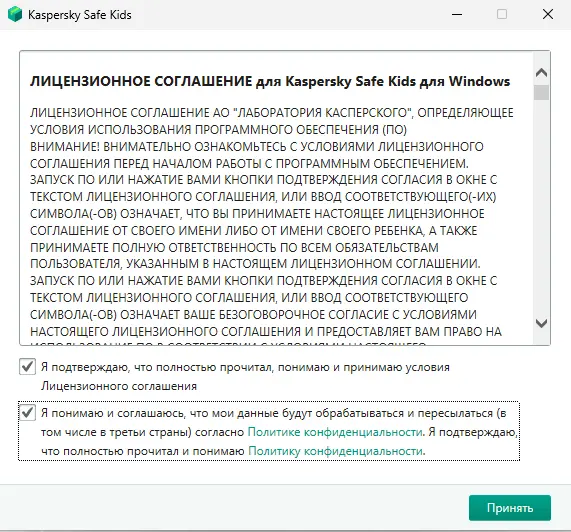
Task: Click the Kaspersky Safe Kids green logo icon
Action: tap(15, 15)
